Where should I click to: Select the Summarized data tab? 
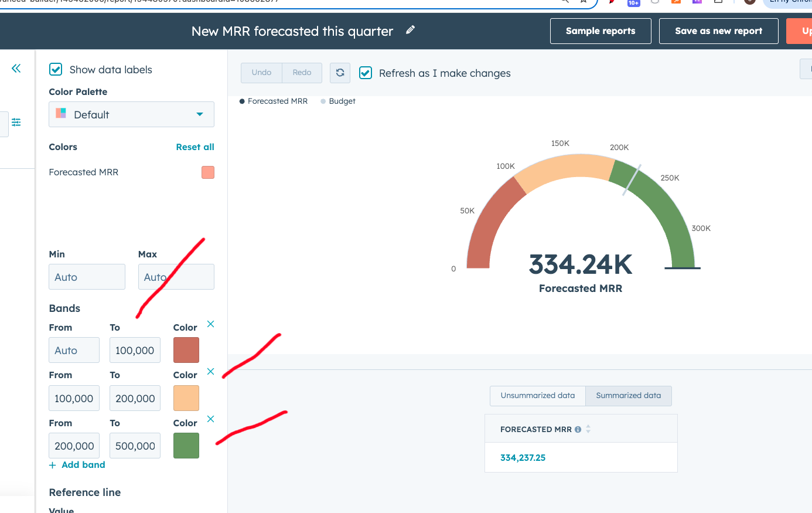[x=628, y=396]
